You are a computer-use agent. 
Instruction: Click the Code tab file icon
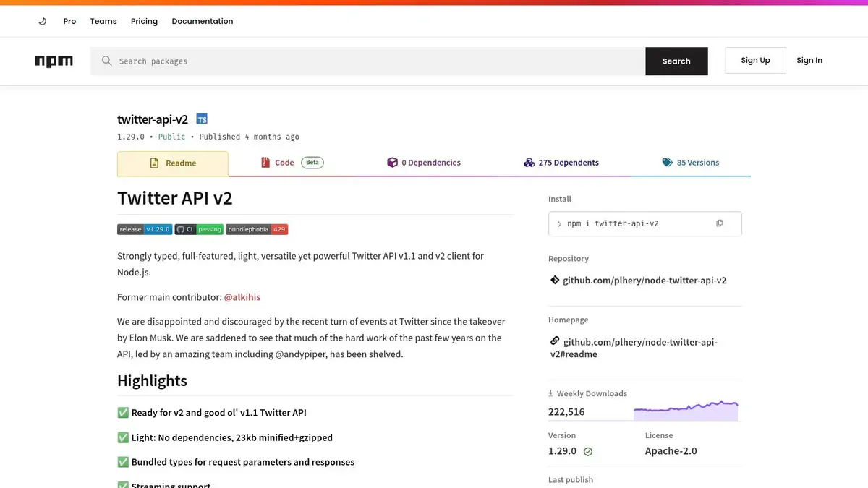click(x=265, y=163)
